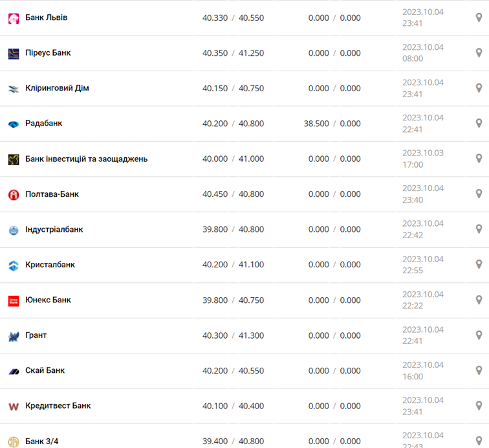Click the Полтава-Банк map pin icon
The height and width of the screenshot is (448, 489).
479,194
